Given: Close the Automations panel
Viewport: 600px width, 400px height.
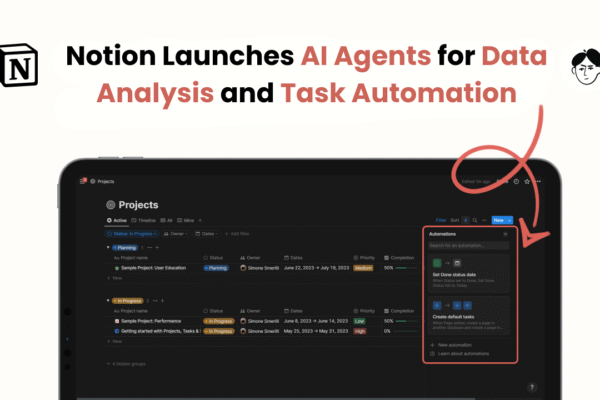Looking at the screenshot, I should tap(505, 234).
